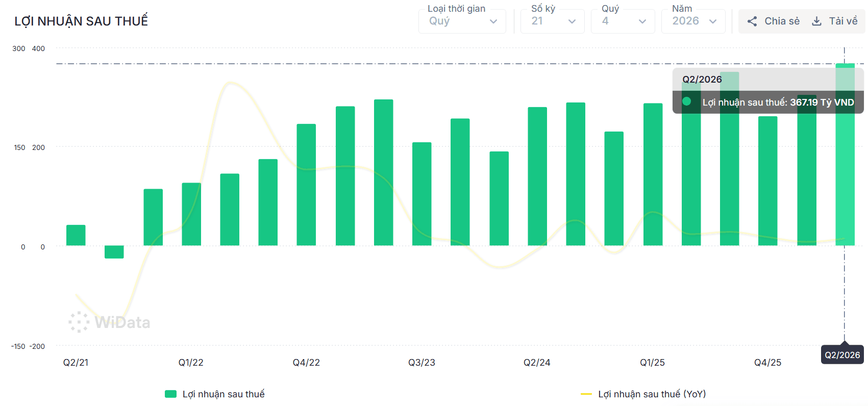Click the Q2/2026 tooltip header
This screenshot has height=406, width=868.
click(x=702, y=80)
